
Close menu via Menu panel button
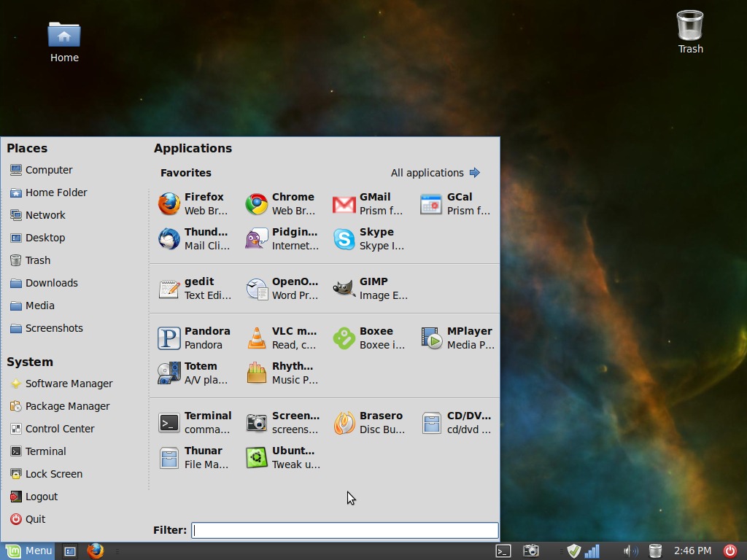click(x=28, y=551)
